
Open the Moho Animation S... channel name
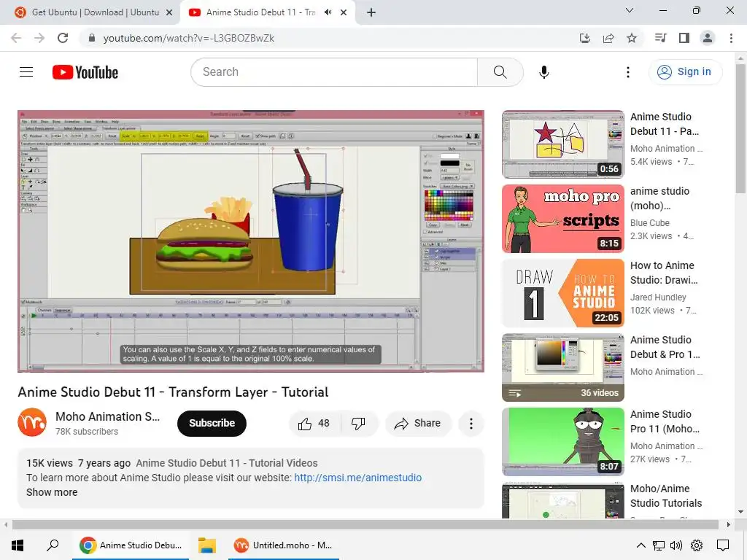[108, 416]
